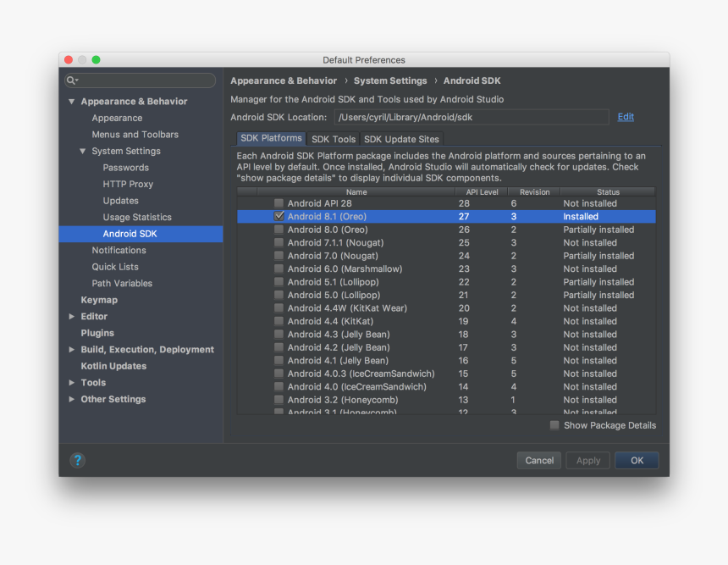Tick the Android 6.0 (Marshmallow) checkbox
728x565 pixels.
tap(279, 269)
